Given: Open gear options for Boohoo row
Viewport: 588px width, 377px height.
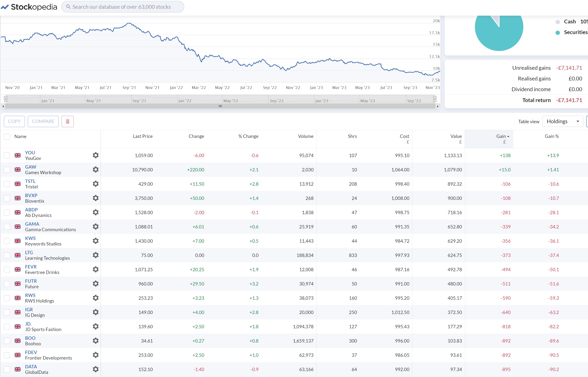Looking at the screenshot, I should (x=96, y=341).
